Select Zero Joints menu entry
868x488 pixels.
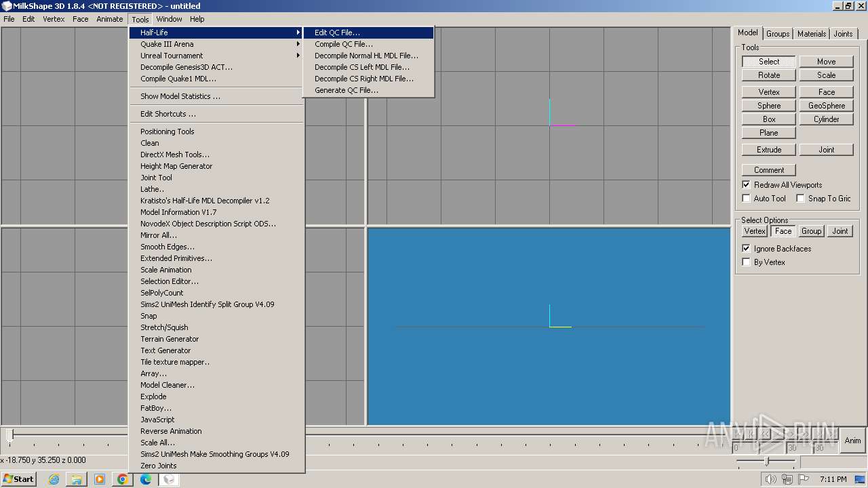tap(216, 466)
